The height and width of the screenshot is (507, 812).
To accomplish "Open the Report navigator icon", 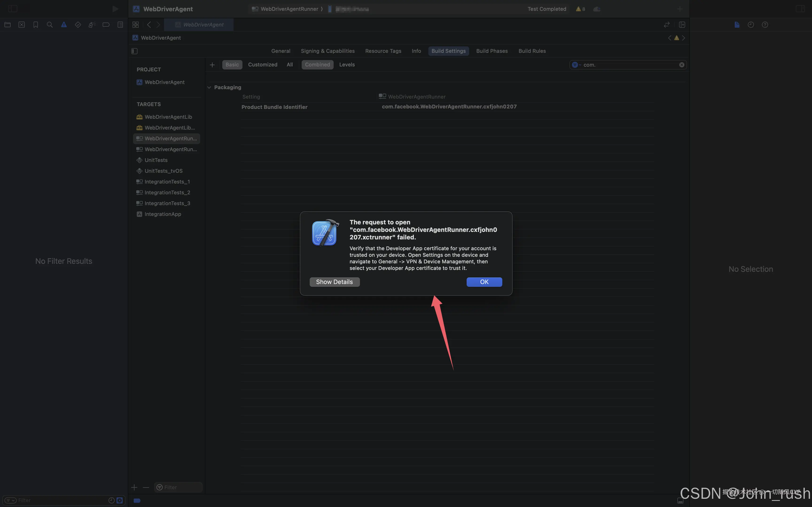I will (120, 24).
